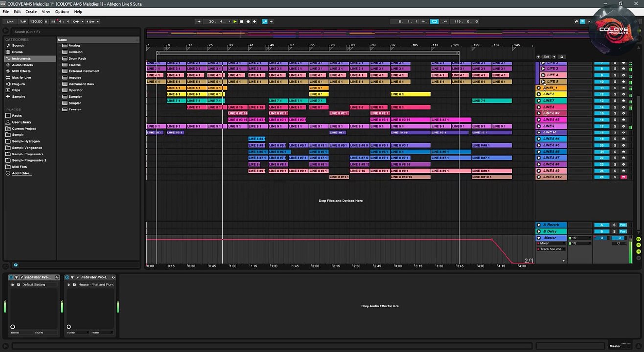Click the Stop button in transport
This screenshot has height=352, width=644.
tap(242, 22)
